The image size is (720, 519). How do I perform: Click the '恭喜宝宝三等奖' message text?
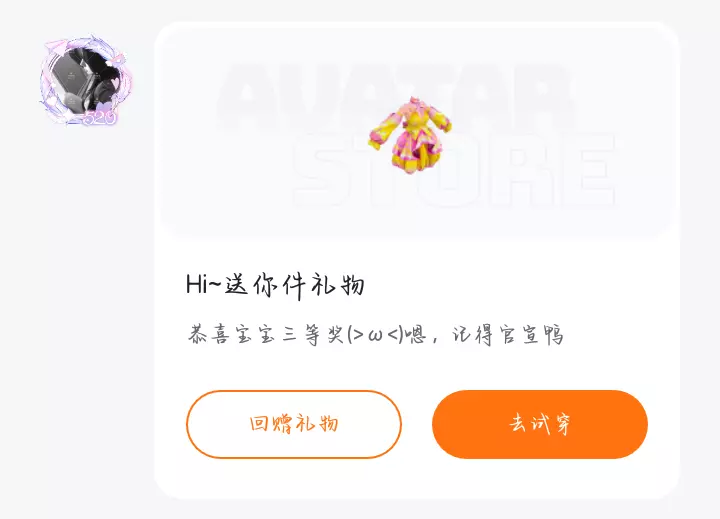(266, 334)
